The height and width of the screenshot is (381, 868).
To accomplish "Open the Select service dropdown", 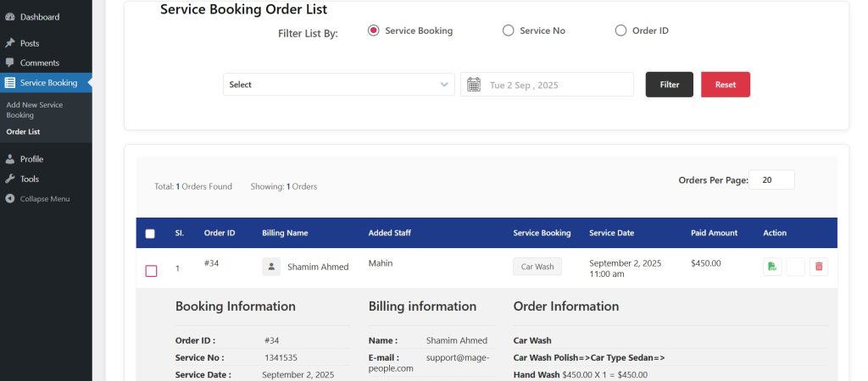I will click(338, 85).
